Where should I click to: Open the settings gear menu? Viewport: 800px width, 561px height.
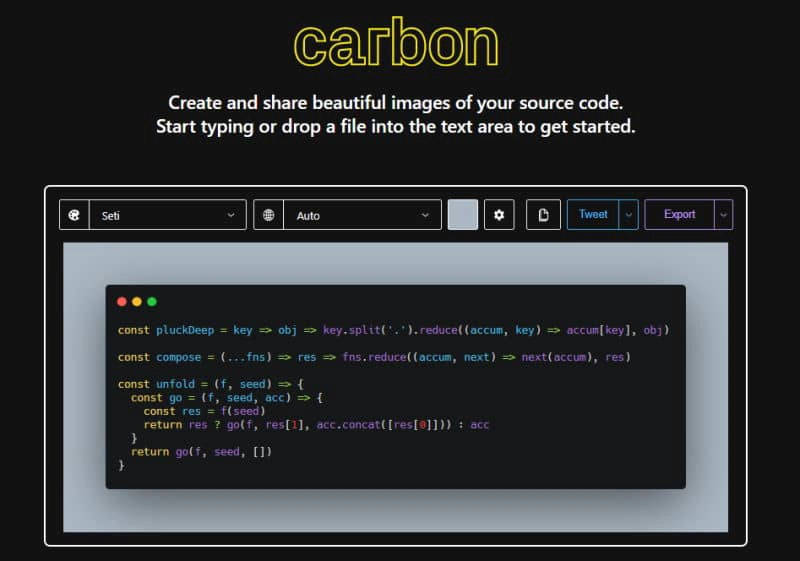499,215
